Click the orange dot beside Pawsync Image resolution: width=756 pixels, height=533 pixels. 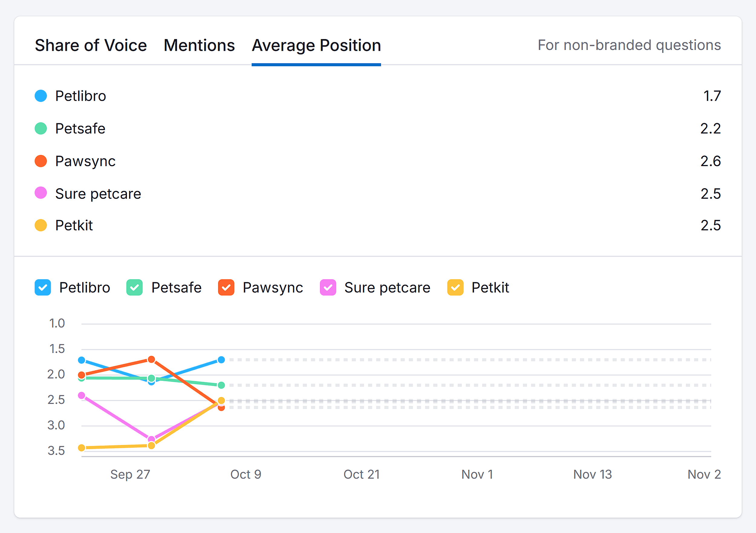point(41,161)
